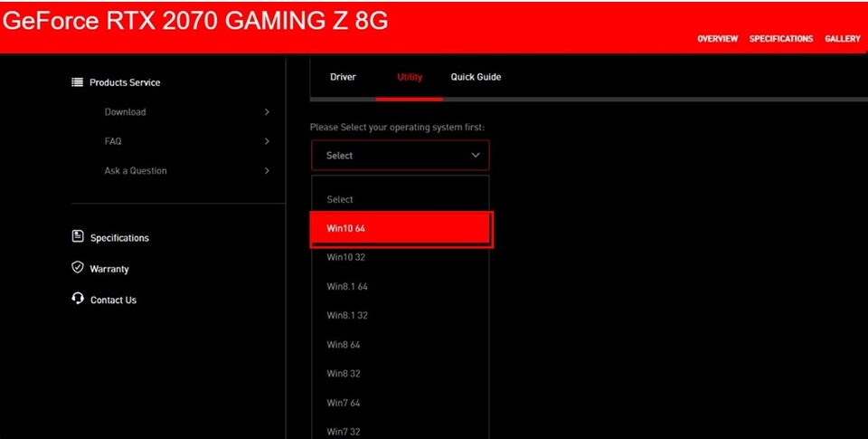Go to OVERVIEW in top navigation
Viewport: 868px width, 439px height.
click(717, 39)
